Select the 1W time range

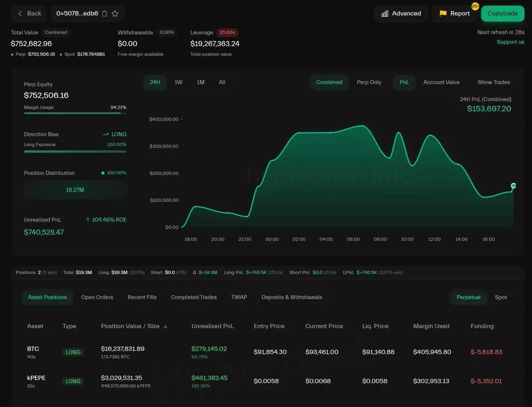click(x=178, y=82)
